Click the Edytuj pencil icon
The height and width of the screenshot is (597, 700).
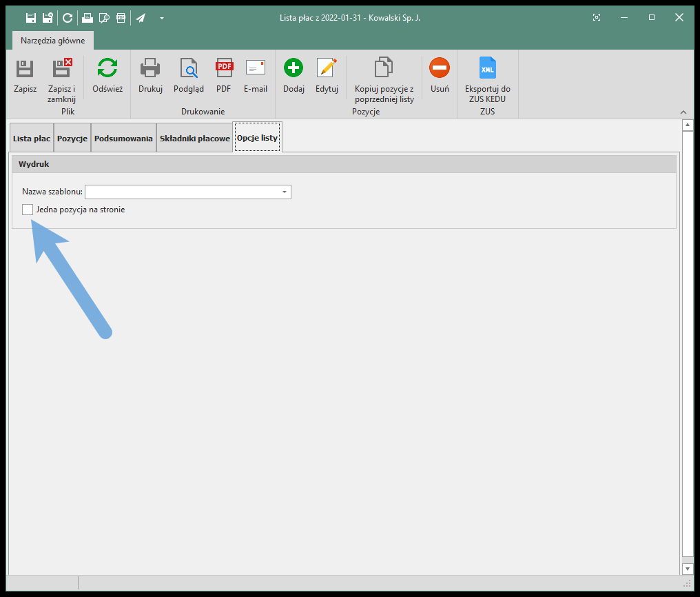[x=327, y=68]
